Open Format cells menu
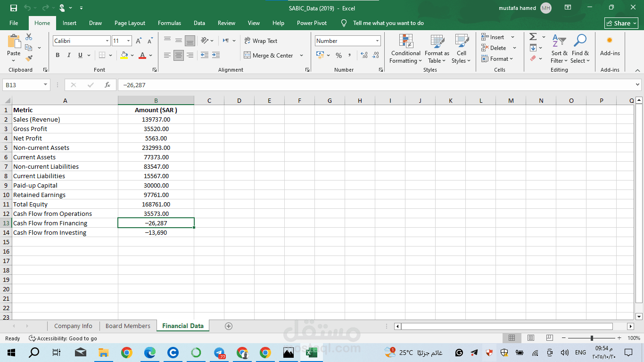Image resolution: width=644 pixels, height=362 pixels. 497,58
